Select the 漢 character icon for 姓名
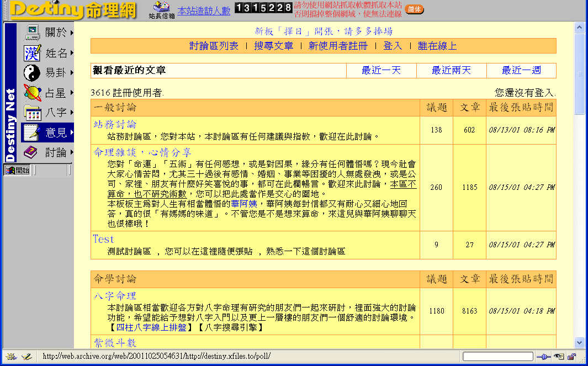588x366 pixels. click(31, 52)
